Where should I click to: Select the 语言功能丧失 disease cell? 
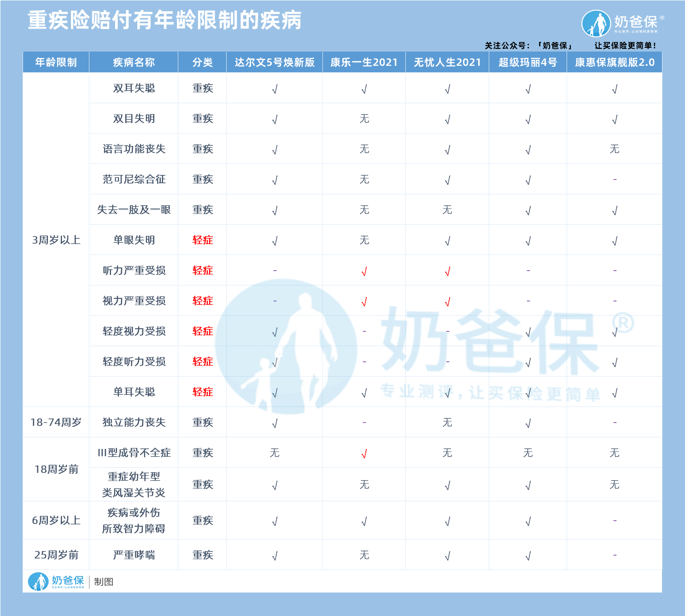(134, 149)
